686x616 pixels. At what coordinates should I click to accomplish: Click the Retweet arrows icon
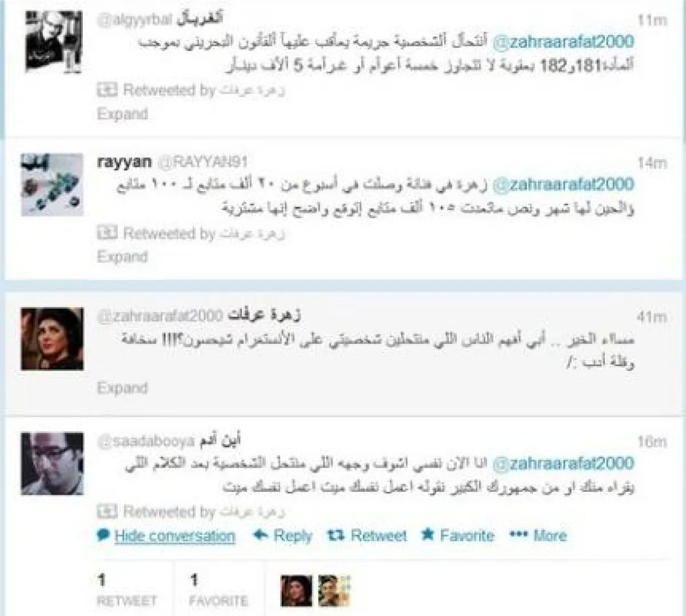(336, 535)
